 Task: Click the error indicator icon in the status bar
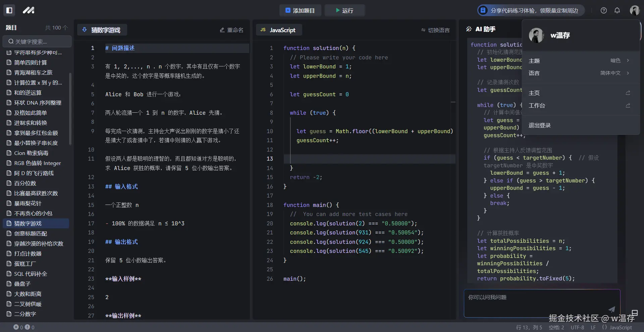[x=16, y=327]
